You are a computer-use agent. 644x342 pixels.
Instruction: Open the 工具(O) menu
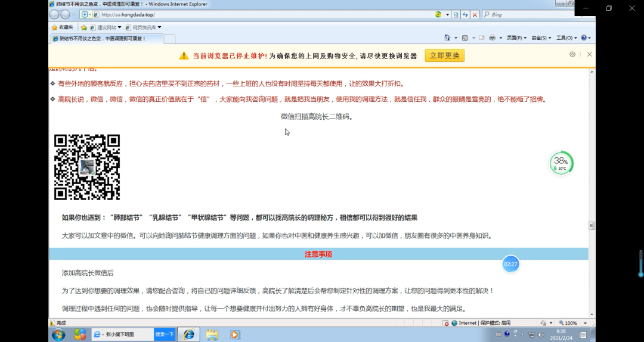tap(566, 38)
